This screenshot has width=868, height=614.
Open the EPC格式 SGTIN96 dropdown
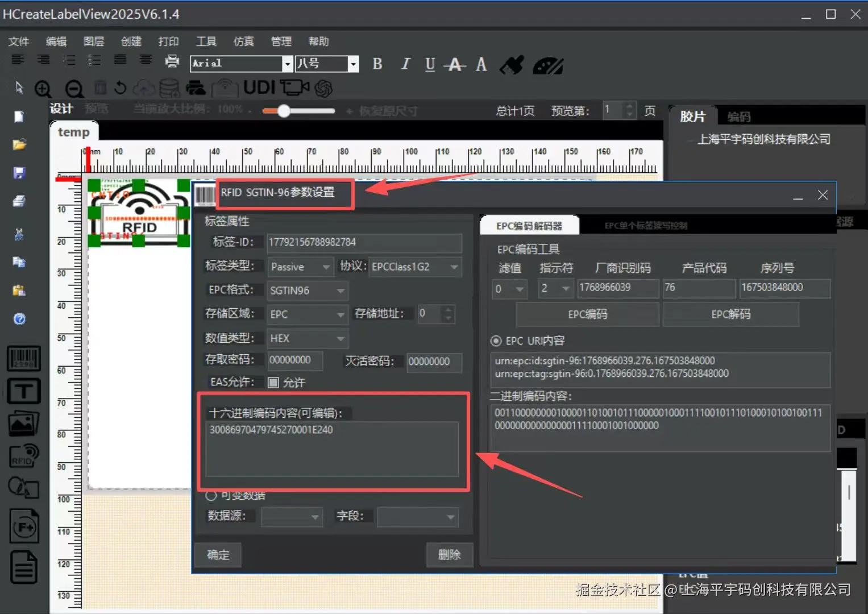(308, 291)
